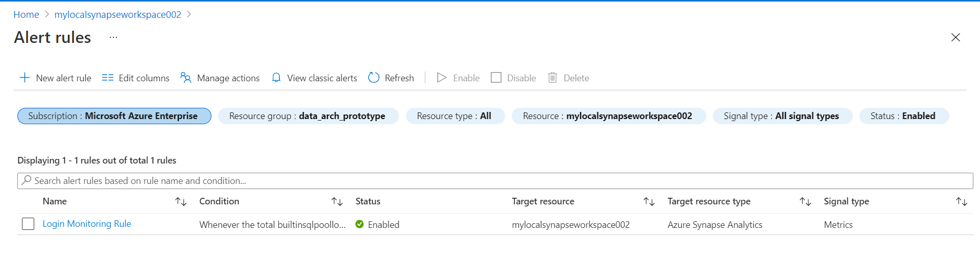Sort rules by Target resource column
The height and width of the screenshot is (256, 980).
(x=649, y=201)
